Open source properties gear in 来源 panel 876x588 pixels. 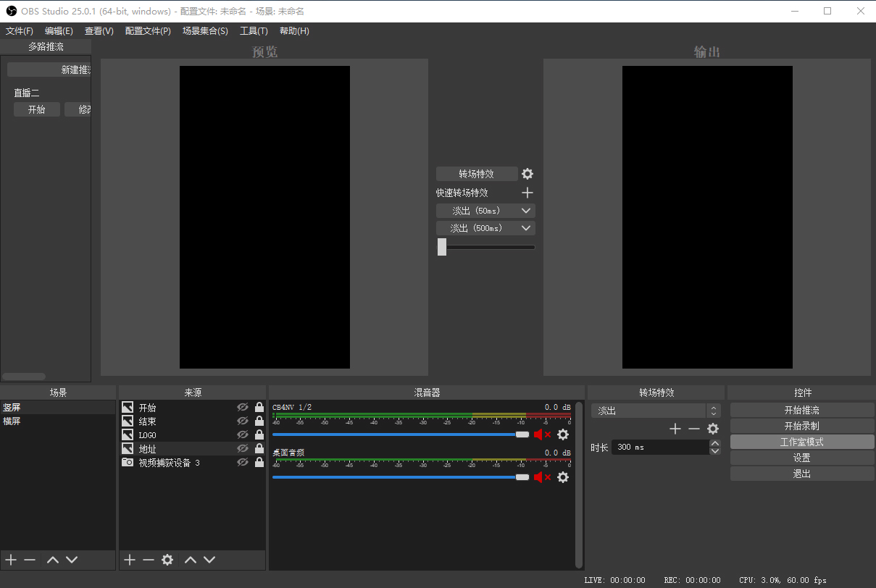[x=167, y=560]
